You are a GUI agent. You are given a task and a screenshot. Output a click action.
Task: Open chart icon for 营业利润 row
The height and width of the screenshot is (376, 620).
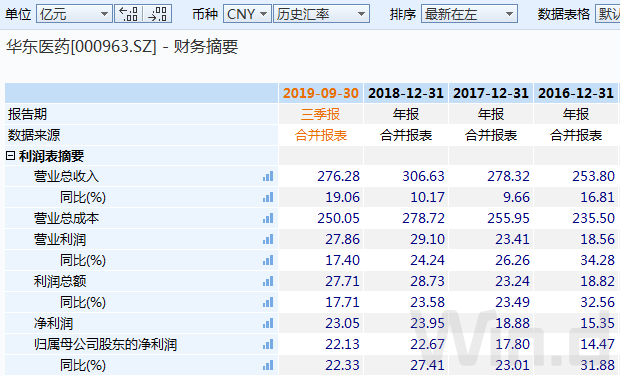click(268, 239)
